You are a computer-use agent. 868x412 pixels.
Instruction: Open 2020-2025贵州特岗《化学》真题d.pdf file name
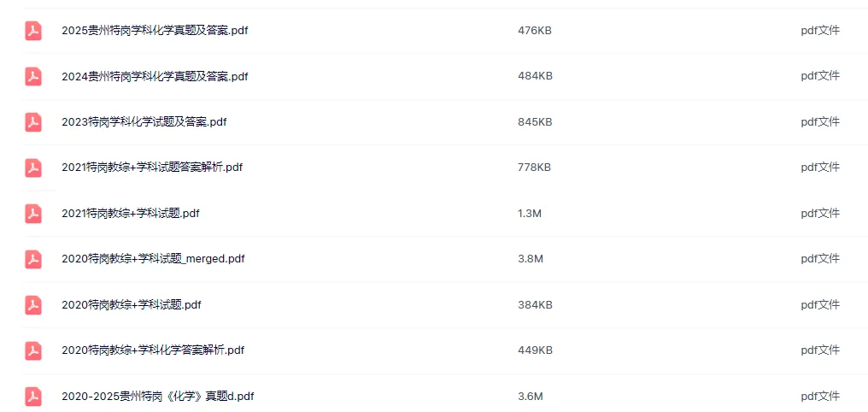(x=158, y=396)
